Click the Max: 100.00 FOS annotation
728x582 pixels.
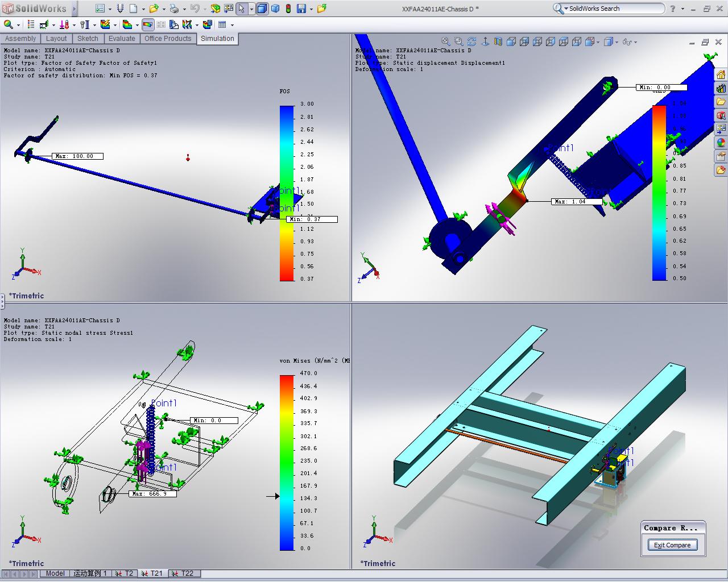(x=77, y=156)
